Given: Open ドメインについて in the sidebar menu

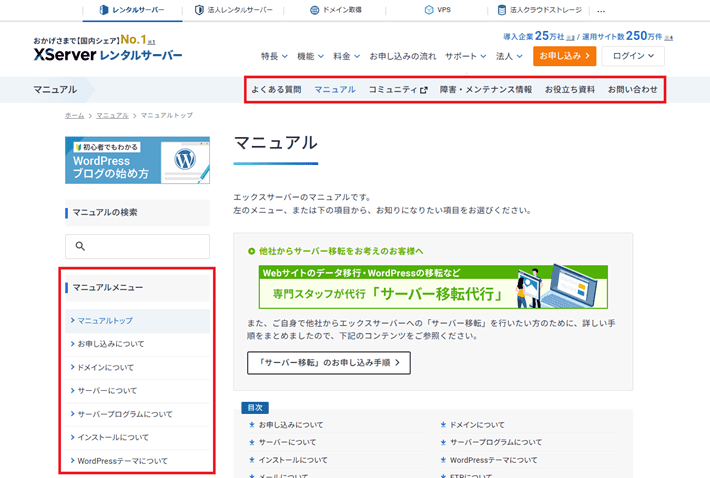Looking at the screenshot, I should click(x=137, y=368).
